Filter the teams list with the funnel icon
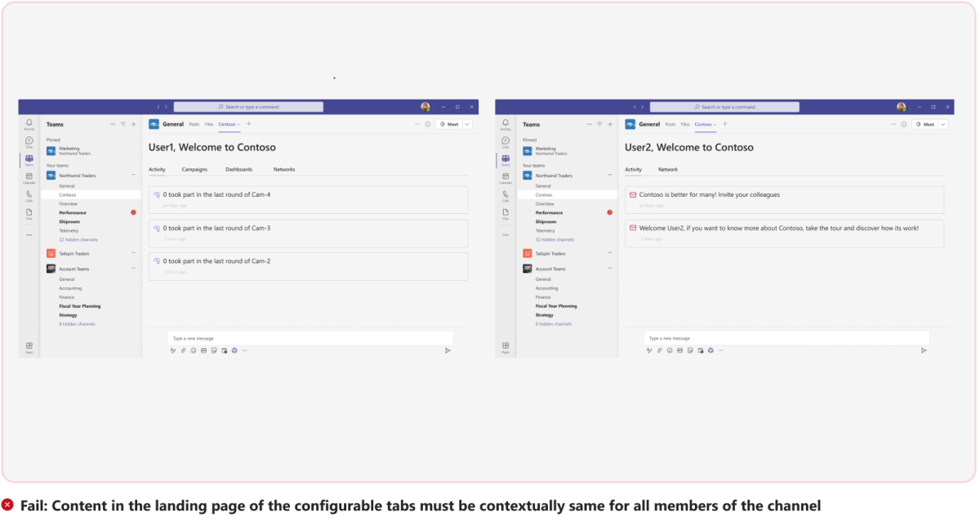This screenshot has width=980, height=526. click(x=123, y=124)
